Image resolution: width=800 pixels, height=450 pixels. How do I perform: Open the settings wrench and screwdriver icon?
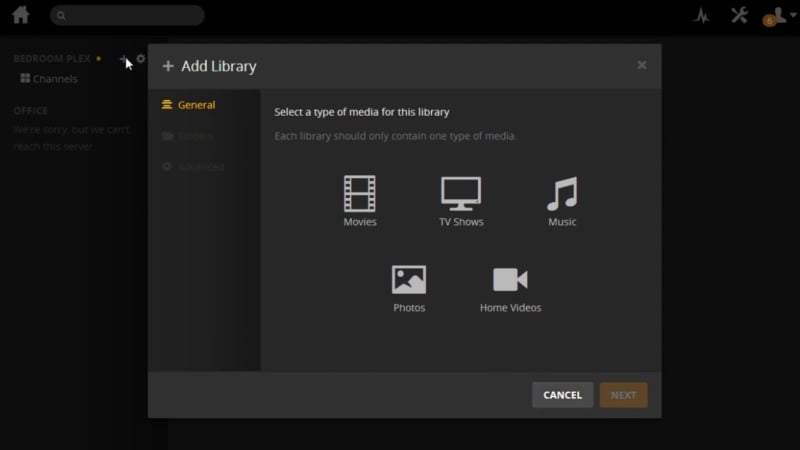(x=739, y=15)
